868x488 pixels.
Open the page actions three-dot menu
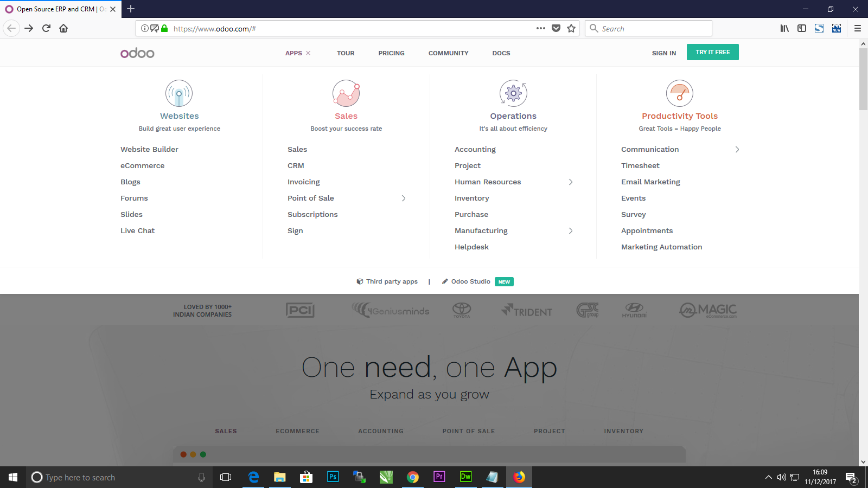pyautogui.click(x=541, y=28)
